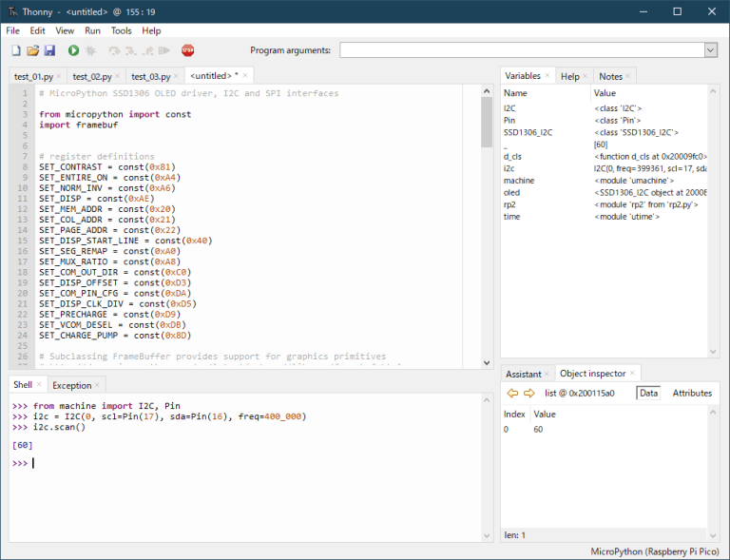Create a new file via toolbar icon

tap(16, 50)
